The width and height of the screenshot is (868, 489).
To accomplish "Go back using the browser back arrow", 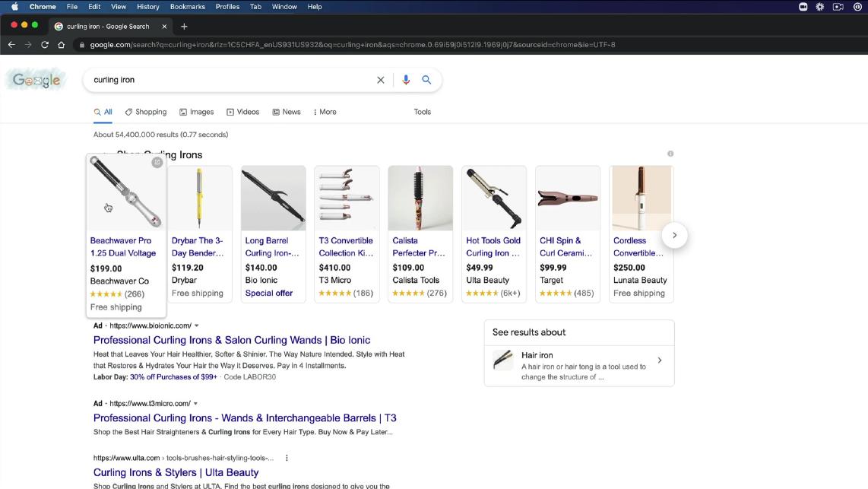I will [x=11, y=45].
